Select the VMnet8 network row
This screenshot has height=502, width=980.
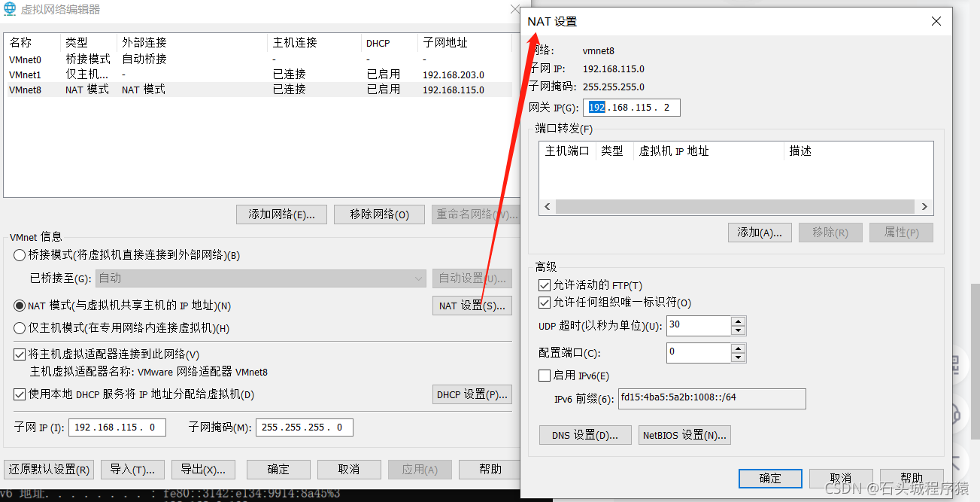tap(258, 90)
